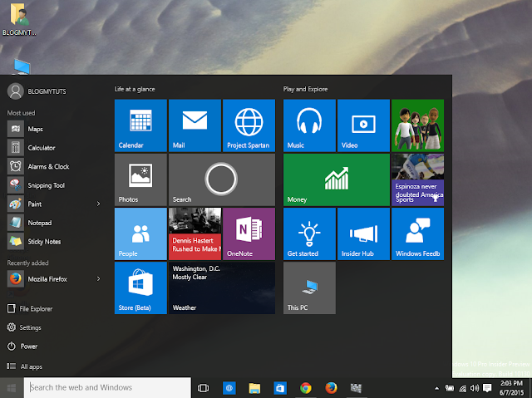Expand Paint jump list arrow
Screen dimensions: 532x398
98,204
